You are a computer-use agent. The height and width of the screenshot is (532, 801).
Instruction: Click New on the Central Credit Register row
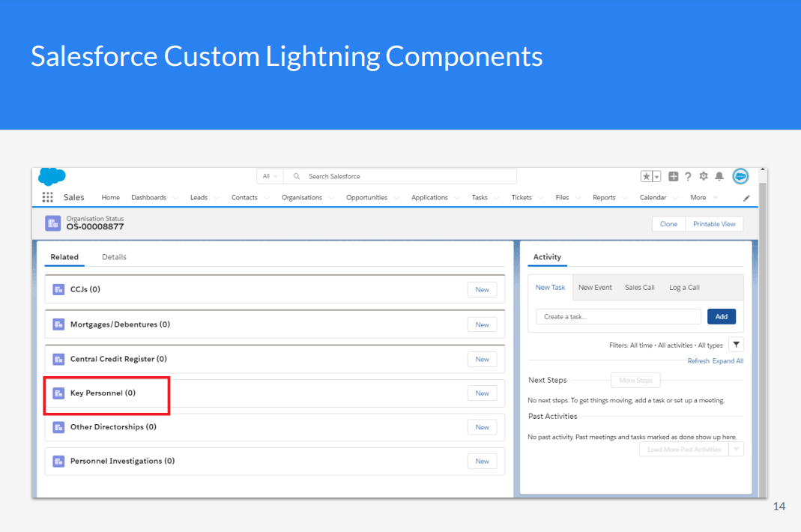tap(483, 359)
